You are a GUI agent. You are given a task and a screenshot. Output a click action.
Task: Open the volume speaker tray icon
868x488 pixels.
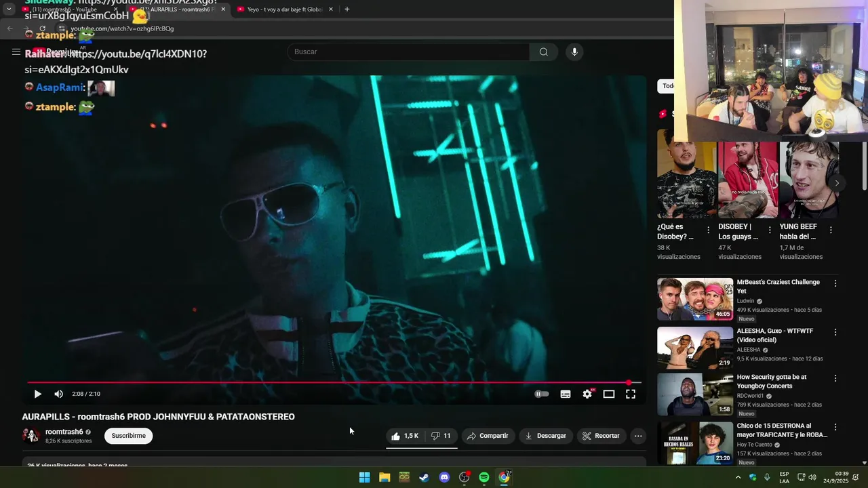click(x=812, y=477)
